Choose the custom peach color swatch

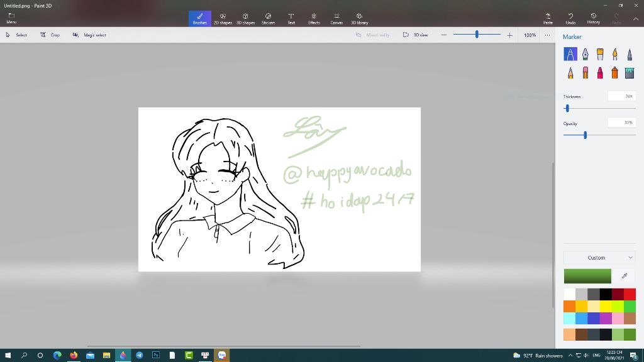pos(569,334)
